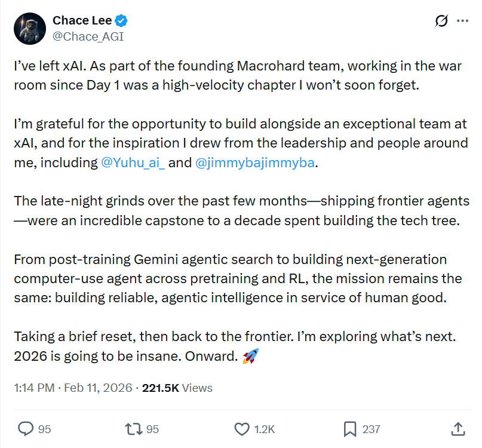Open the @Chace_AGI handle link
This screenshot has height=448, width=482.
pos(88,36)
